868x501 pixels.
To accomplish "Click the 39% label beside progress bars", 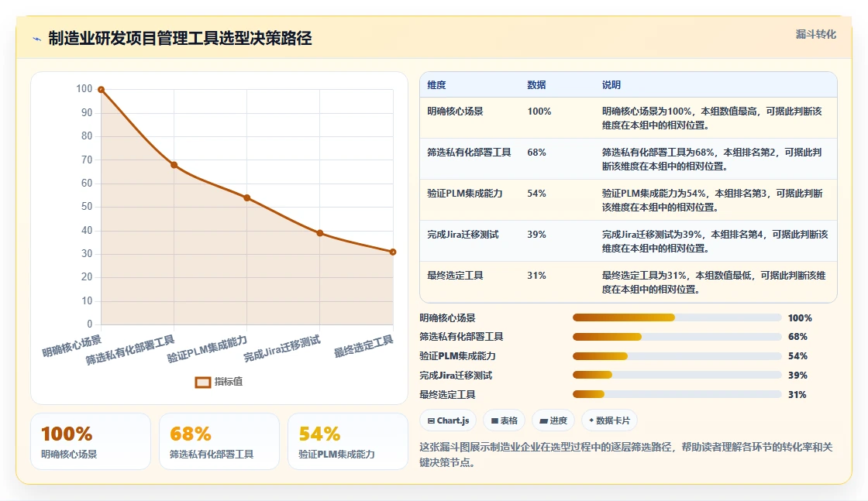I will coord(797,376).
